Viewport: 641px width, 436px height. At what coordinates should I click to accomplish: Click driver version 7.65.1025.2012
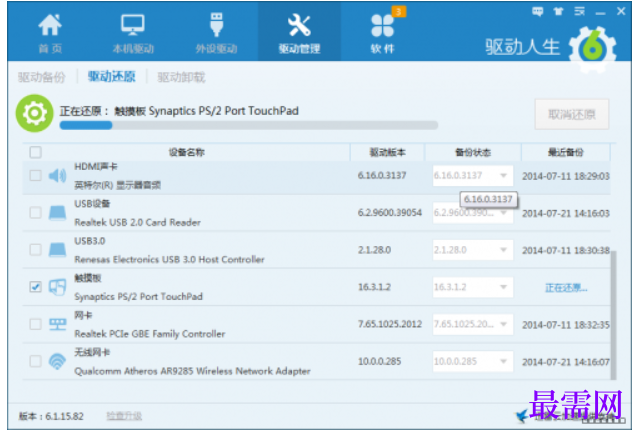(x=390, y=324)
